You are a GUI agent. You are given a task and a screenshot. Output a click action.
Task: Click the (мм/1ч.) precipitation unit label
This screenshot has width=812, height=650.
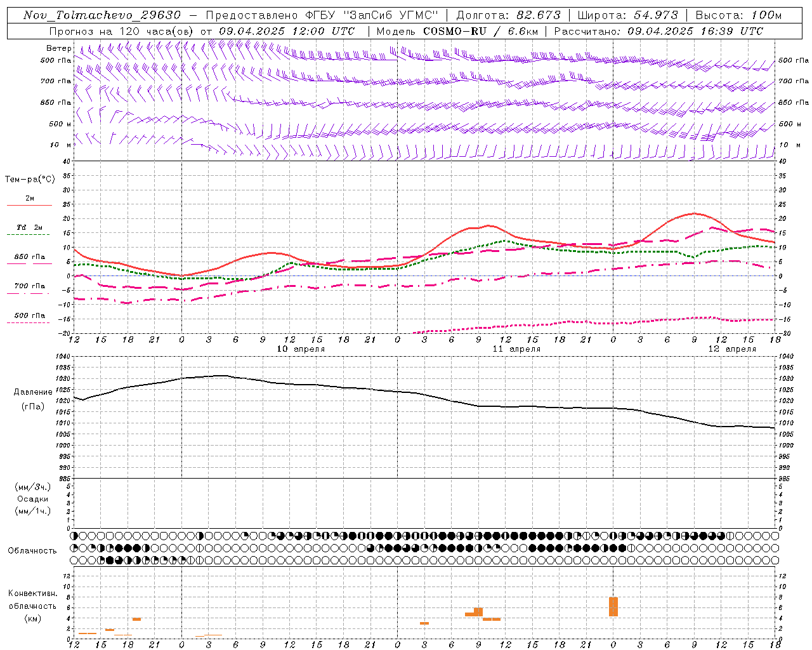click(33, 511)
